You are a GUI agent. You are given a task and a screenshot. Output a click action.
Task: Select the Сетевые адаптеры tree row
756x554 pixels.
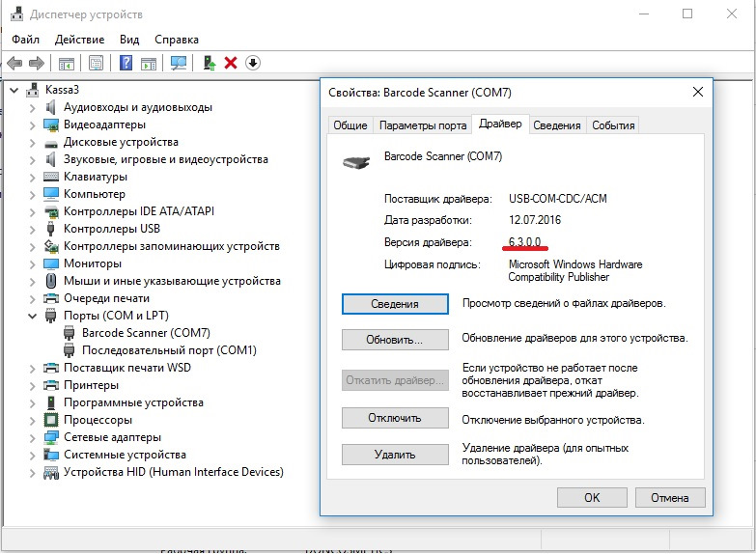[x=112, y=437]
